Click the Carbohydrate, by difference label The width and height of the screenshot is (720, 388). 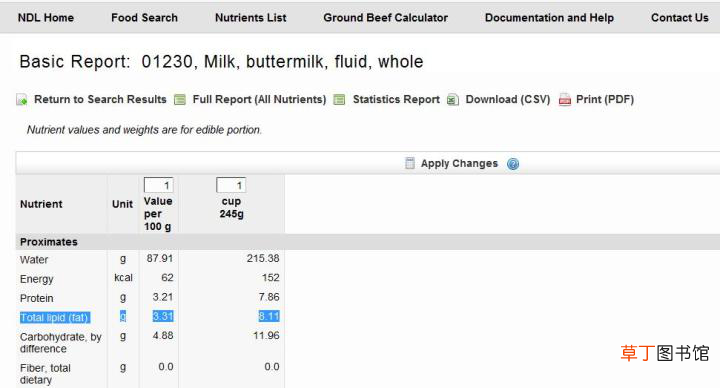coord(61,343)
